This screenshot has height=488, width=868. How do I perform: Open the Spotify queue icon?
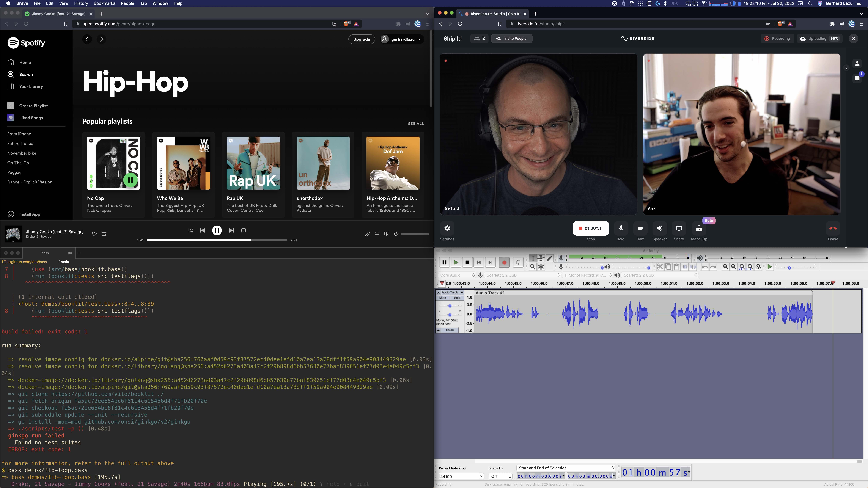pyautogui.click(x=377, y=234)
